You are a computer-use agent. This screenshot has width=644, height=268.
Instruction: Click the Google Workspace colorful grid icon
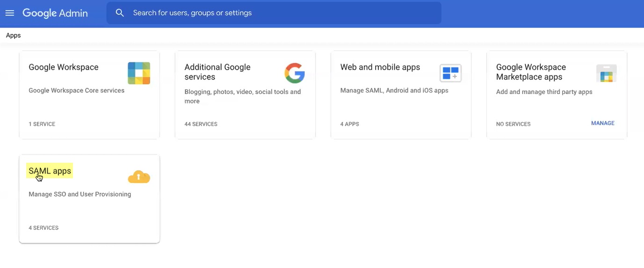[x=139, y=73]
